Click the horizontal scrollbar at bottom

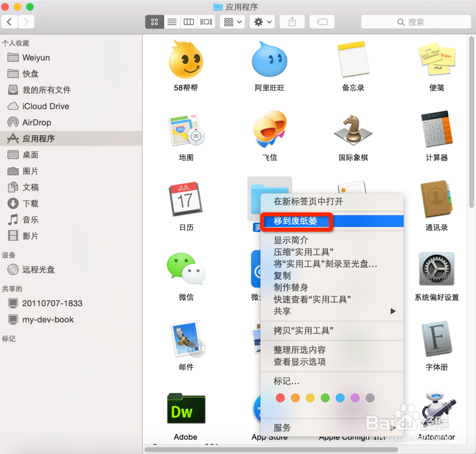pyautogui.click(x=271, y=449)
